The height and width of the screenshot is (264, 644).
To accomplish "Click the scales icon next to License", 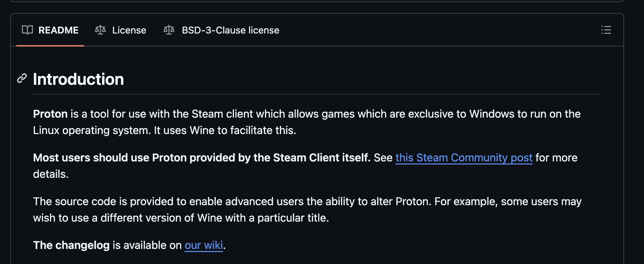I will (x=100, y=30).
